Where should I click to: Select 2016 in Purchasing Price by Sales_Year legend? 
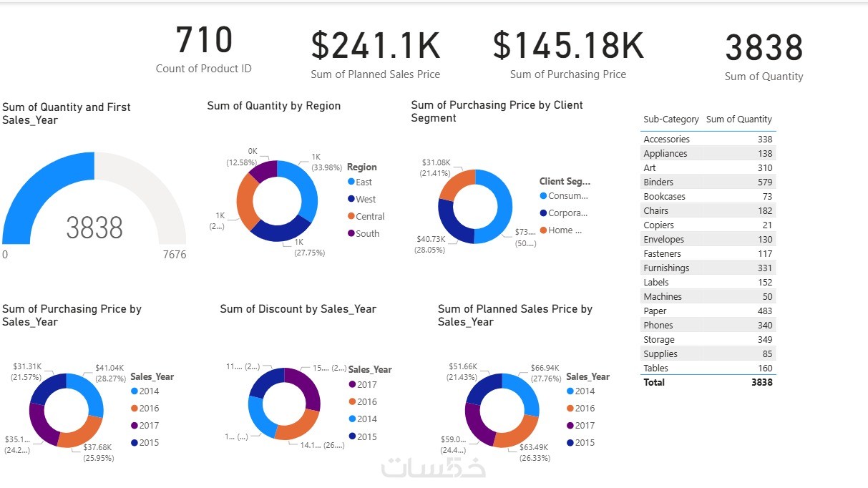(x=149, y=409)
